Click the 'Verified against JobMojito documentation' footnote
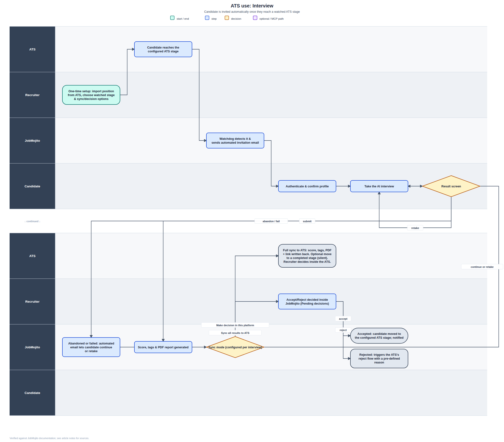Screen dimensions: 504x442 pos(49,438)
